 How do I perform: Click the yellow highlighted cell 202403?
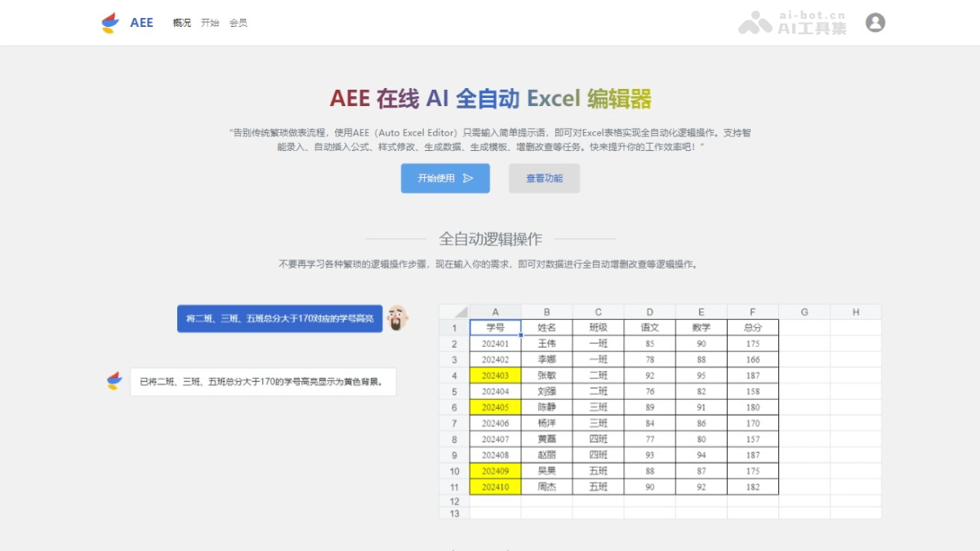(496, 375)
